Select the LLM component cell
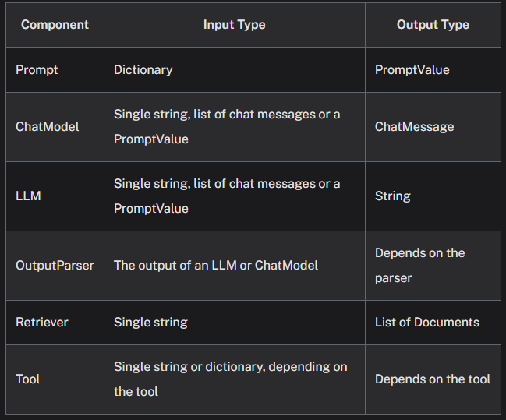 tap(28, 196)
